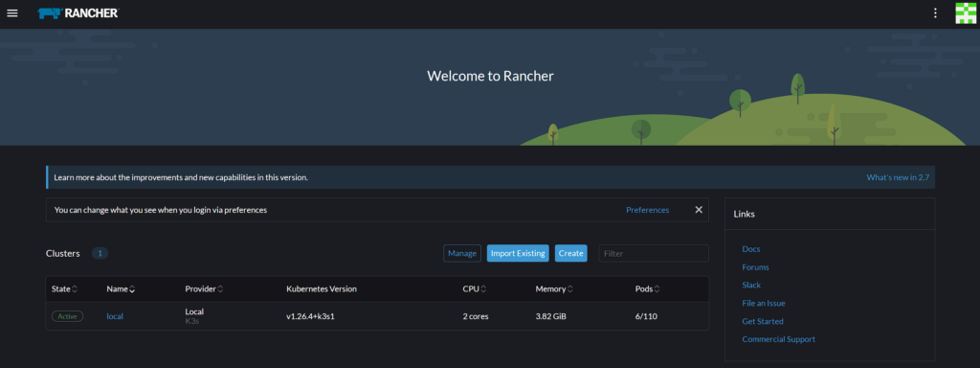The width and height of the screenshot is (980, 368).
Task: Click the Active state badge
Action: pyautogui.click(x=68, y=316)
